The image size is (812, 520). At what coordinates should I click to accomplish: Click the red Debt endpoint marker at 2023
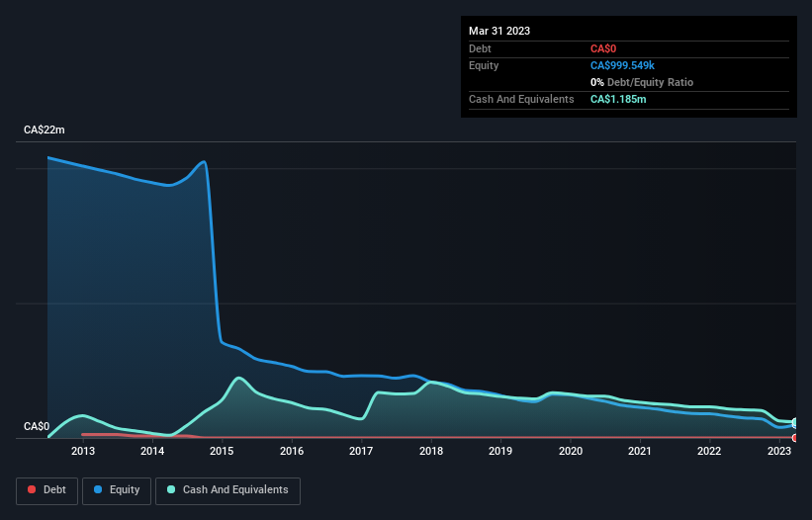(x=795, y=438)
